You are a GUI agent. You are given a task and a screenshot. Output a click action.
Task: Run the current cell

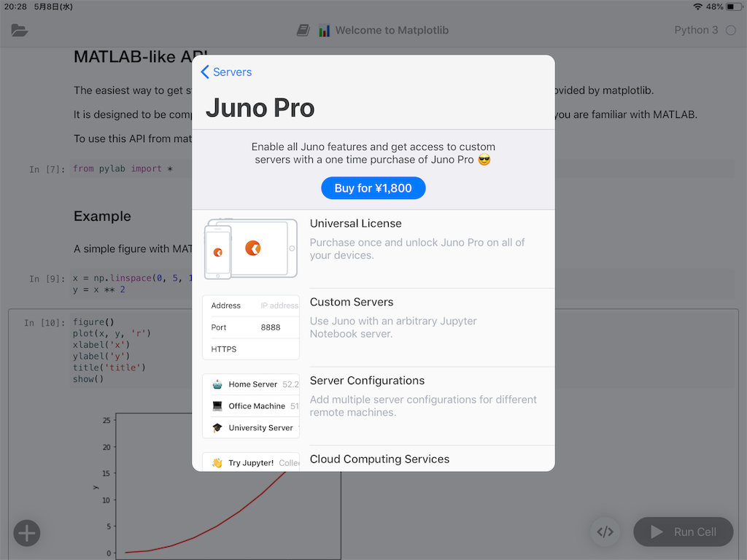click(683, 532)
